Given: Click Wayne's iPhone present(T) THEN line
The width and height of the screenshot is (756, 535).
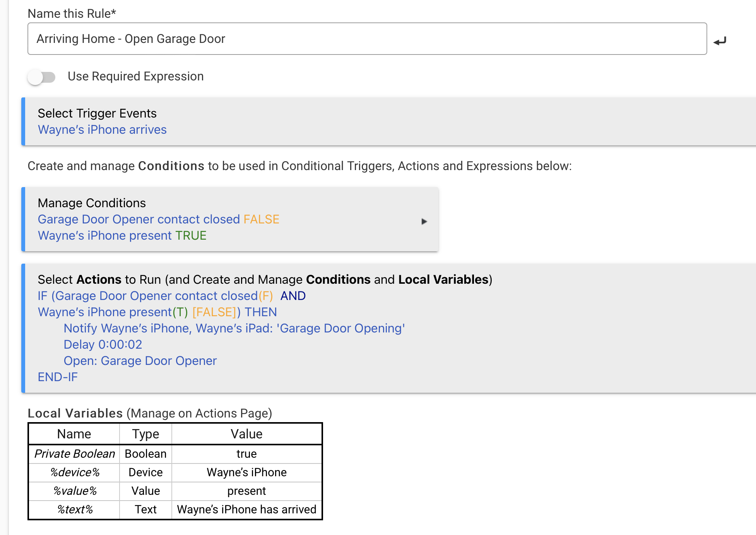Looking at the screenshot, I should point(157,312).
